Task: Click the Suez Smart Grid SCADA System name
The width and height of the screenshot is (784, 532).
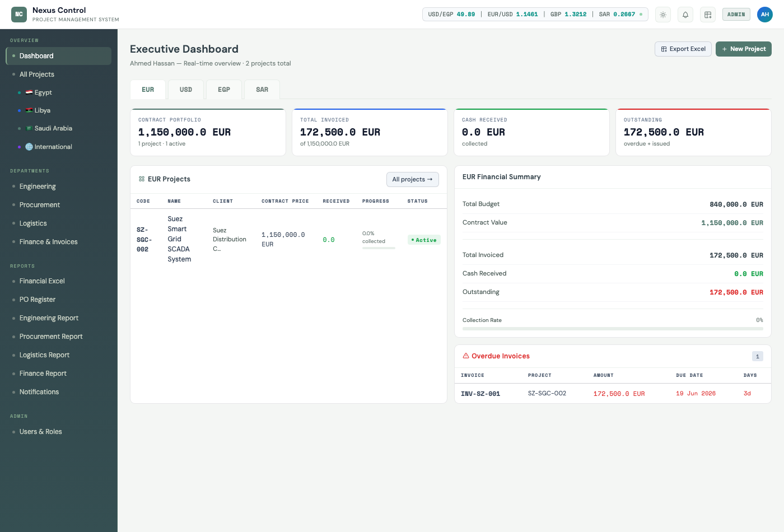Action: 179,239
